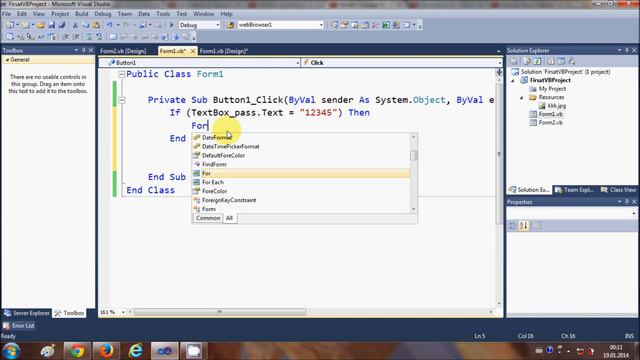Click the Toggle bookmark toolbar icon

[113, 37]
